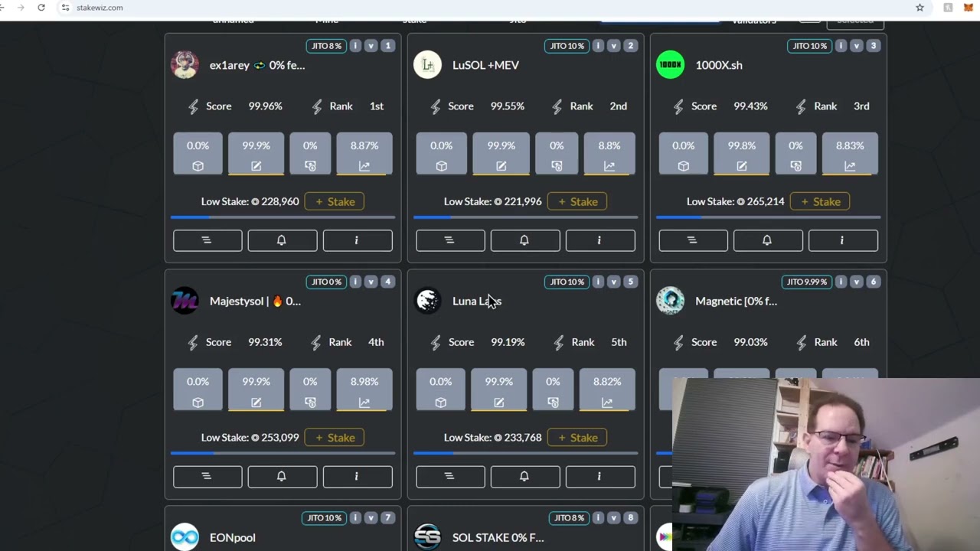
Task: Open alerts bell for 1000X.sh validator
Action: (767, 240)
